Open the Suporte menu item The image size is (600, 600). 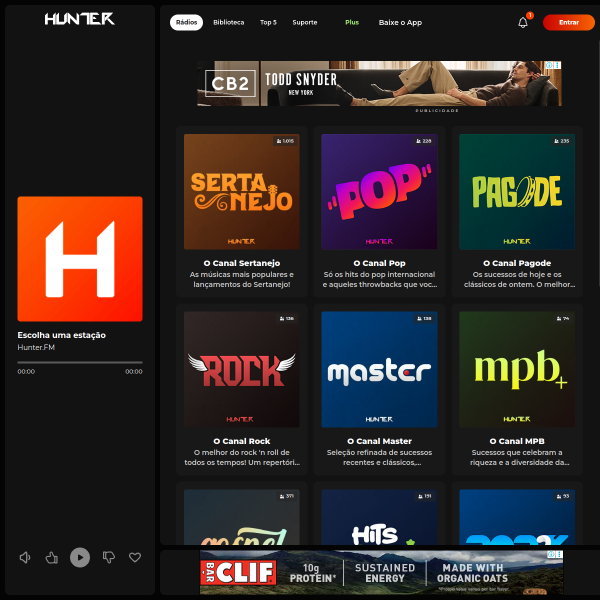click(x=305, y=23)
